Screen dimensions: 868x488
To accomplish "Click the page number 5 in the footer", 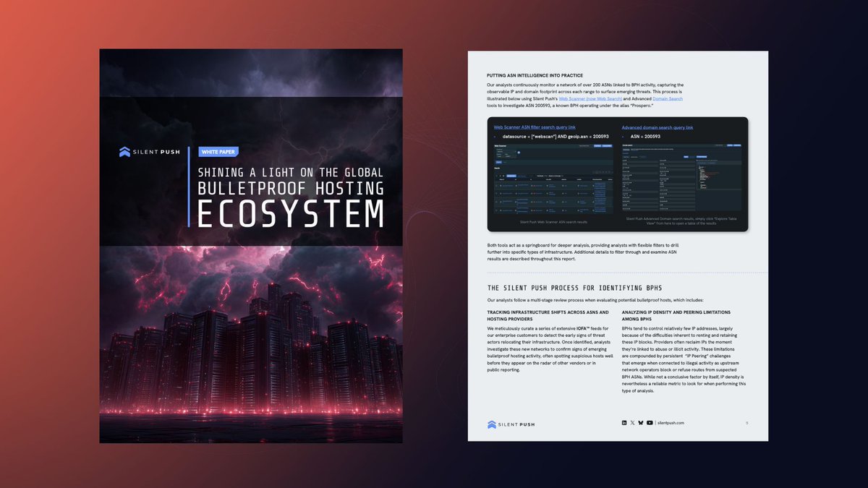I will 747,422.
